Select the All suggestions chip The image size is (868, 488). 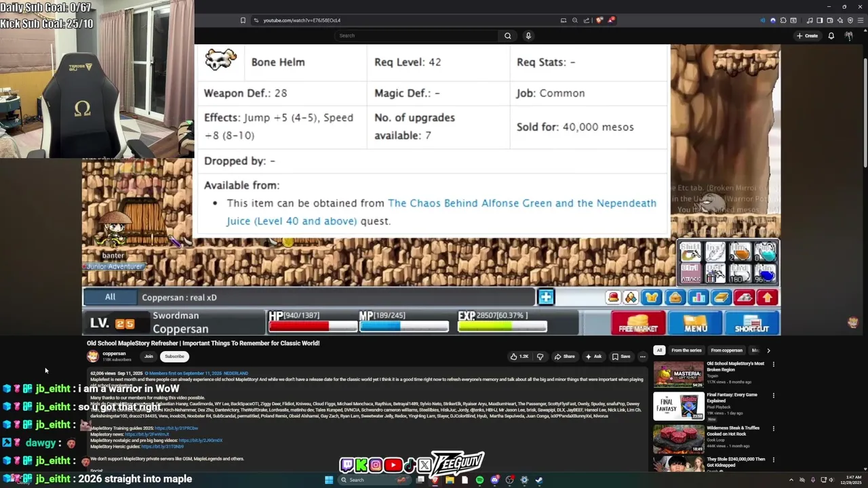point(659,350)
